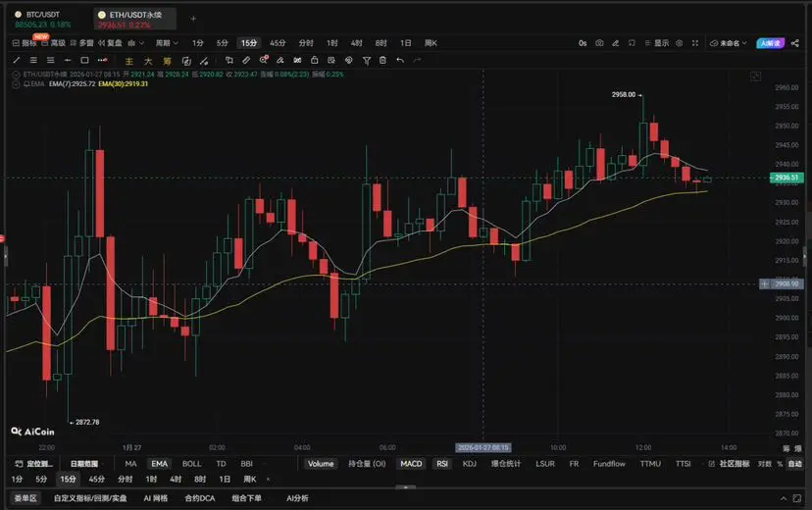Open the AI 网格 tab
Screen dimensions: 812x510
155,498
